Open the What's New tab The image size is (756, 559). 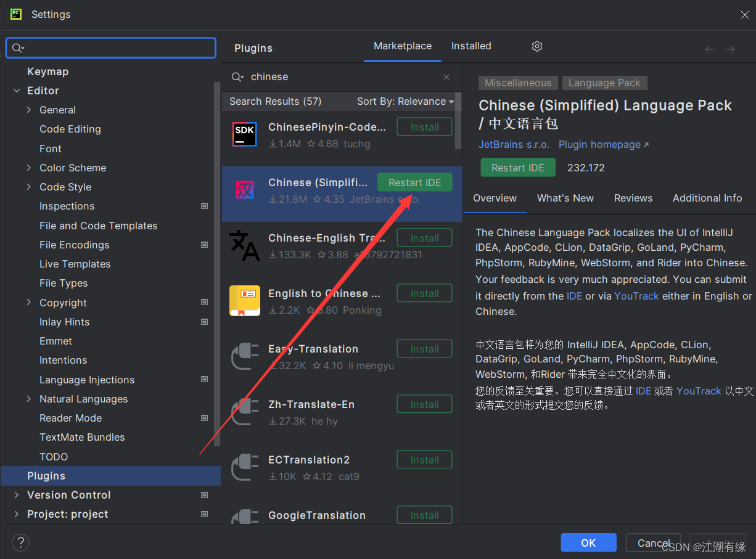[x=565, y=198]
